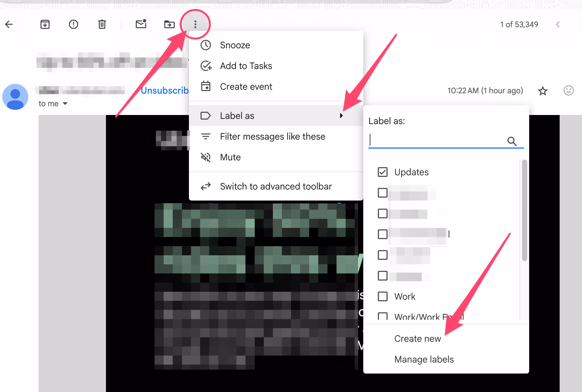Star this email
The width and height of the screenshot is (582, 392).
(542, 91)
